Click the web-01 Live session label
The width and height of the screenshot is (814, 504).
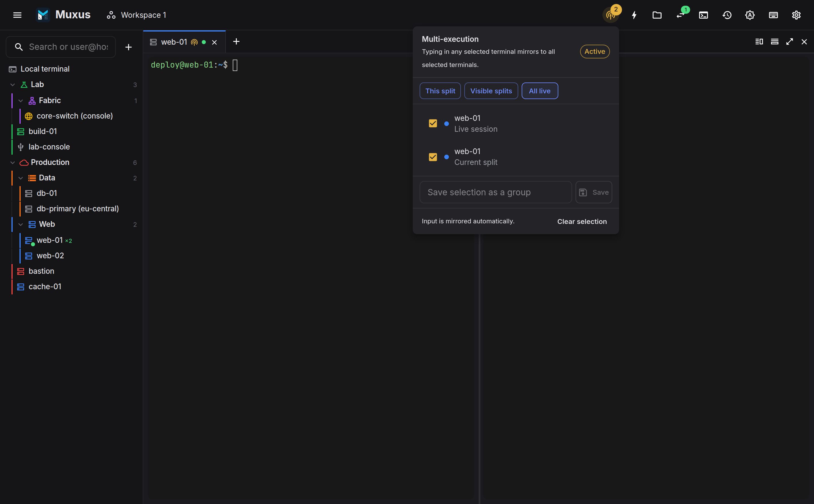476,124
